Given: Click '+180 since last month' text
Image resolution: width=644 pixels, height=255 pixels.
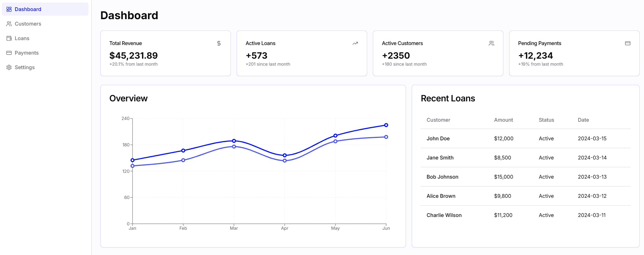Looking at the screenshot, I should click(404, 64).
